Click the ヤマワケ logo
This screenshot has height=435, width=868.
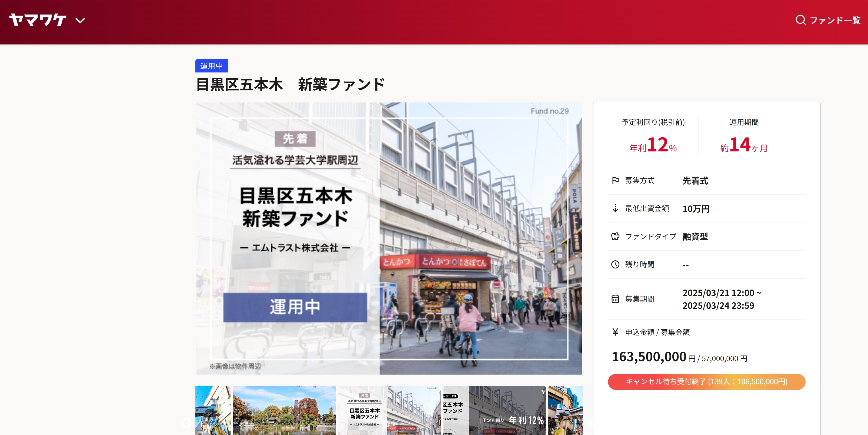point(37,20)
